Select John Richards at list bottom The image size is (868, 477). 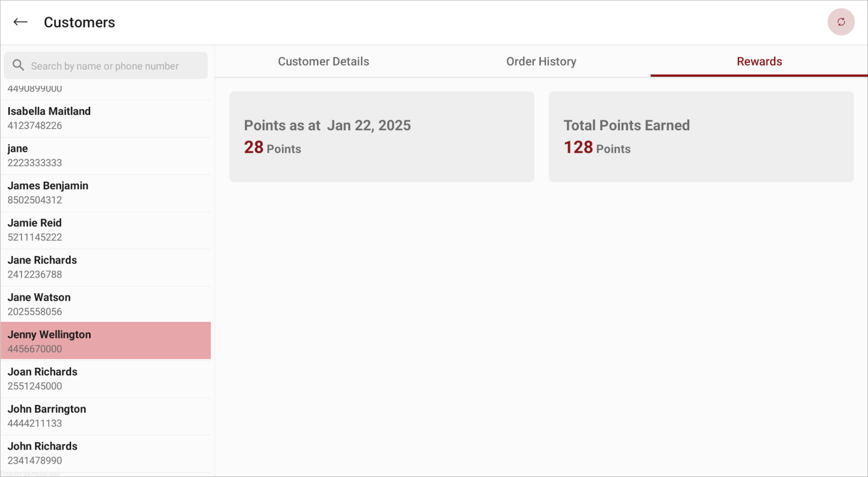point(106,453)
